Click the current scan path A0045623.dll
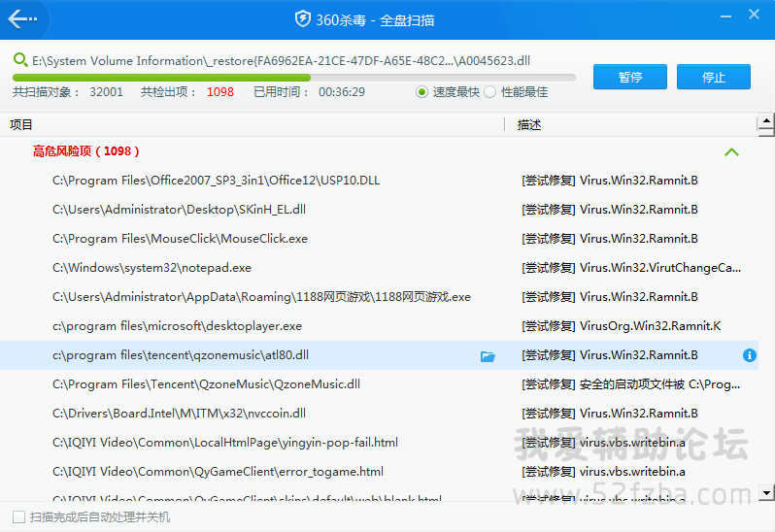Image resolution: width=775 pixels, height=532 pixels. [282, 61]
